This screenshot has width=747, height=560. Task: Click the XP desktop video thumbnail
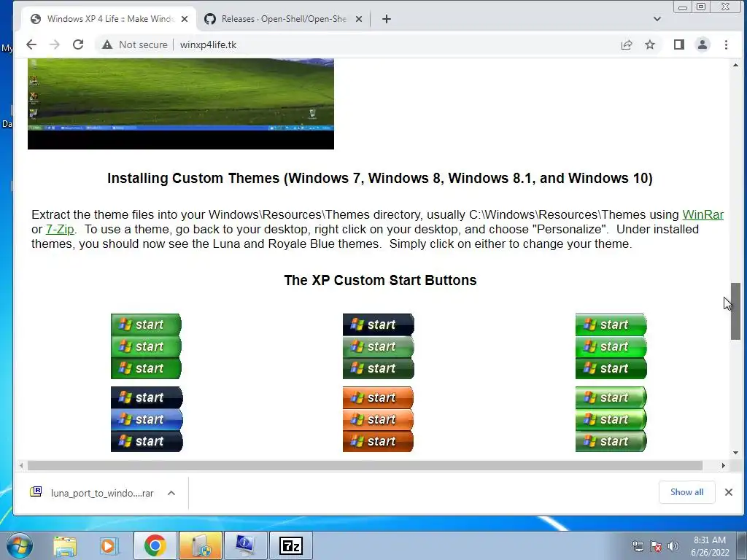pos(181,104)
